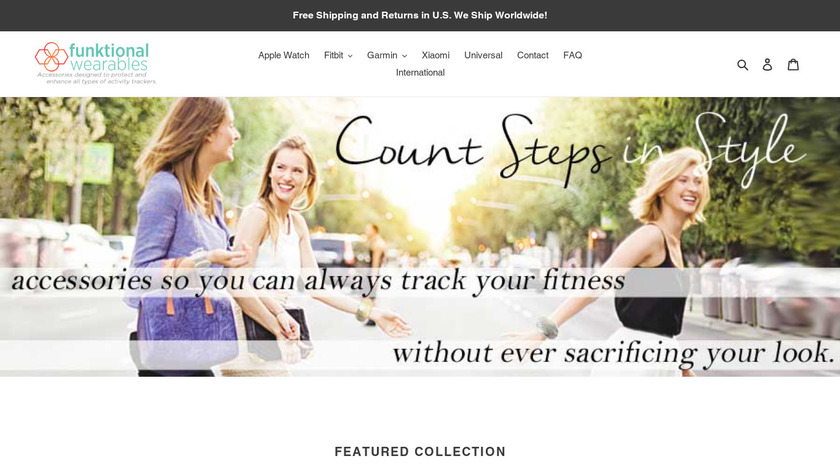Open the International link

(420, 72)
